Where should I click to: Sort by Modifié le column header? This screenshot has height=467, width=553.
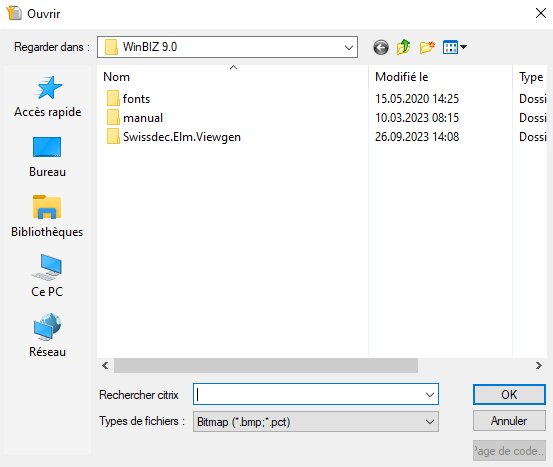(440, 77)
